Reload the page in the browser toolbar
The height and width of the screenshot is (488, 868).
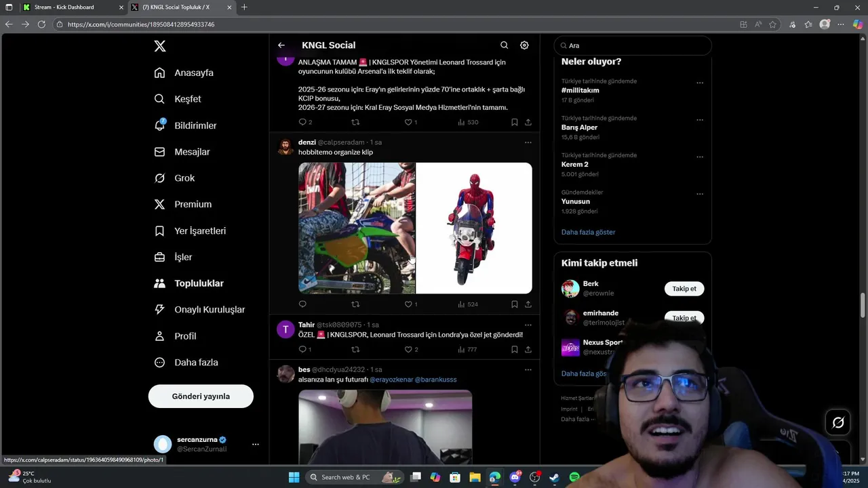click(41, 24)
